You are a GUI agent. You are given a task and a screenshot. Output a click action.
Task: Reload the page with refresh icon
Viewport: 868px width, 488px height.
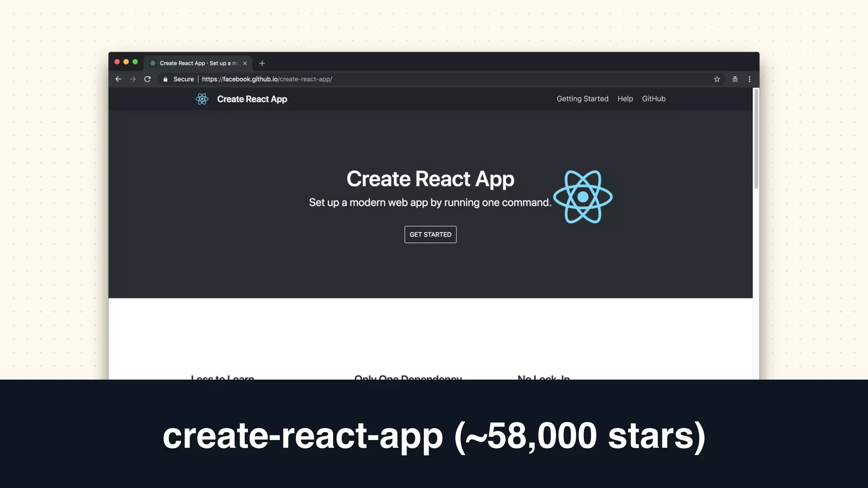[x=147, y=79]
